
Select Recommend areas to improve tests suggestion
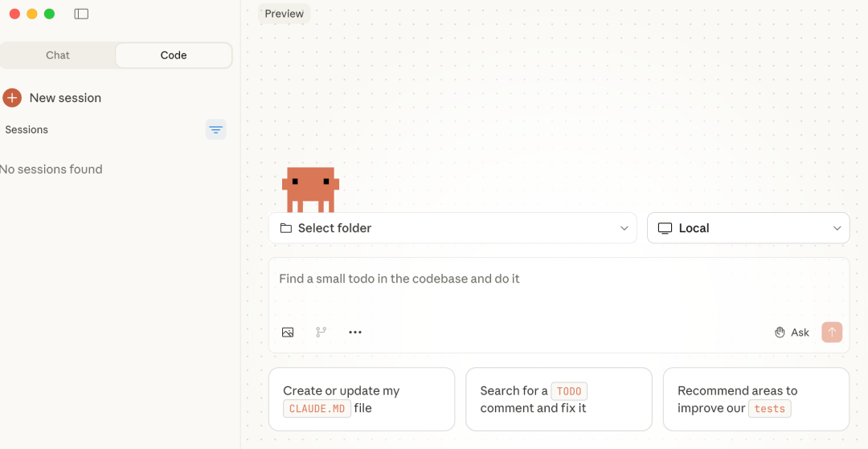pyautogui.click(x=755, y=399)
